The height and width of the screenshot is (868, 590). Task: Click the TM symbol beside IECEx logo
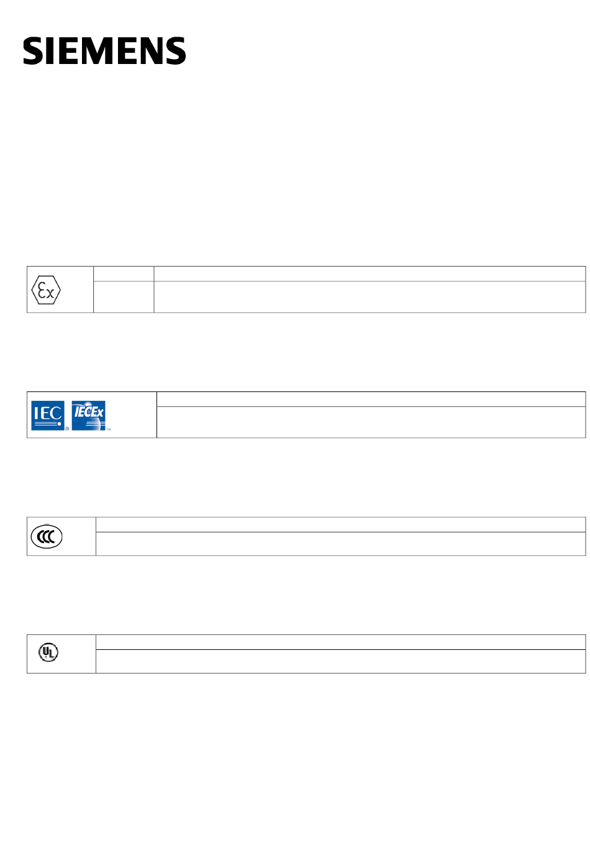(109, 429)
